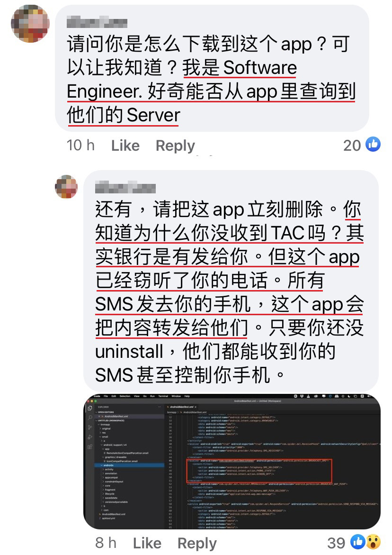Like the reply posted 8 h ago
The width and height of the screenshot is (392, 555).
(147, 543)
